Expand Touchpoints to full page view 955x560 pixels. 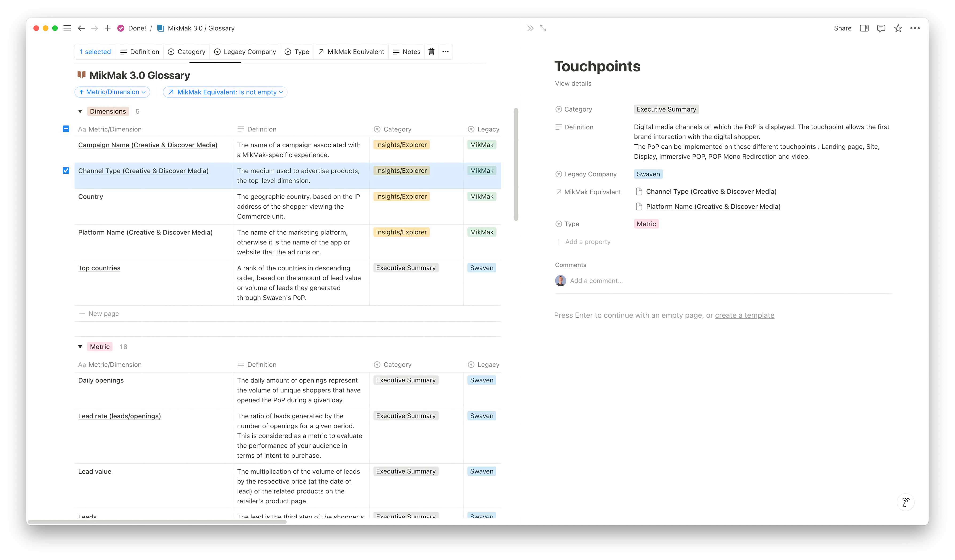(x=543, y=28)
